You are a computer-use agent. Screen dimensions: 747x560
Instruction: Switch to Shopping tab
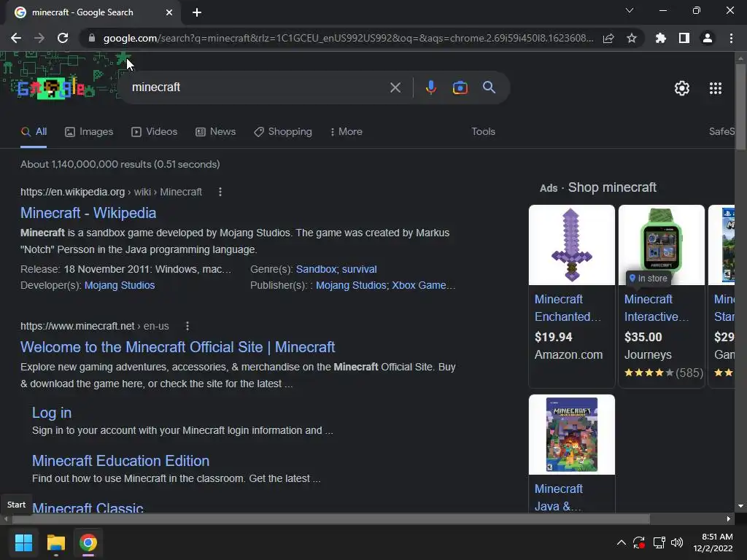pyautogui.click(x=283, y=131)
